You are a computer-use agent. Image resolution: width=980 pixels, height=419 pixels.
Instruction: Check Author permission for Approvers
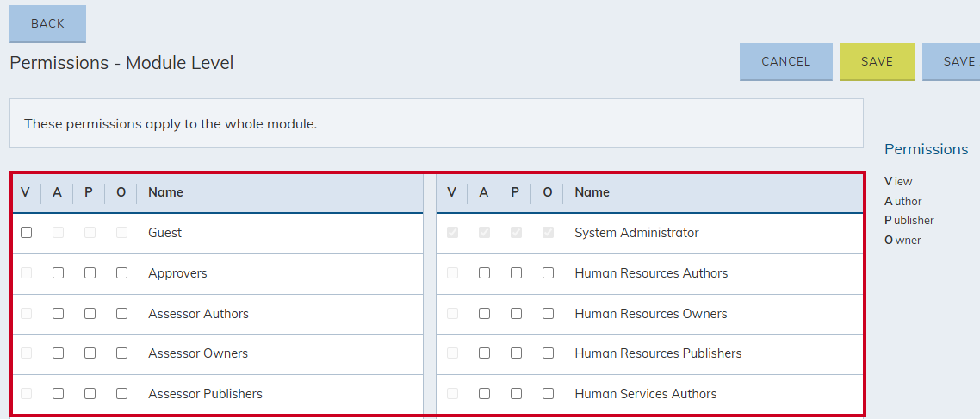pyautogui.click(x=58, y=273)
